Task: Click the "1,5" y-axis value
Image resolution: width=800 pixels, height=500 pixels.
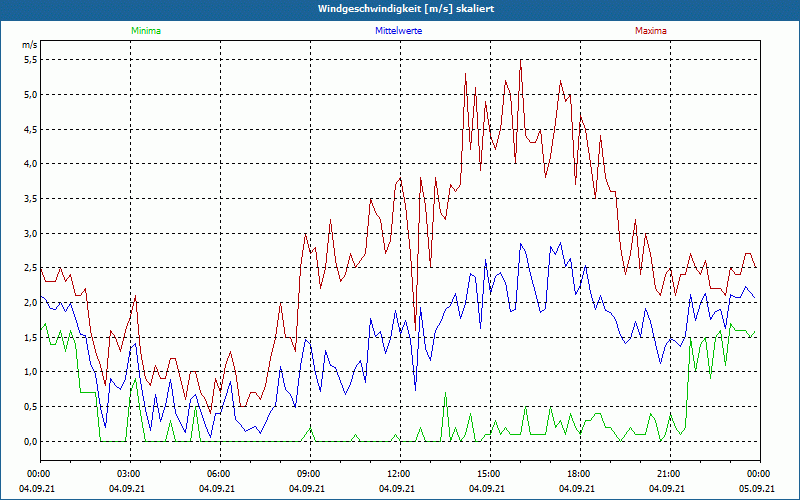Action: [31, 337]
